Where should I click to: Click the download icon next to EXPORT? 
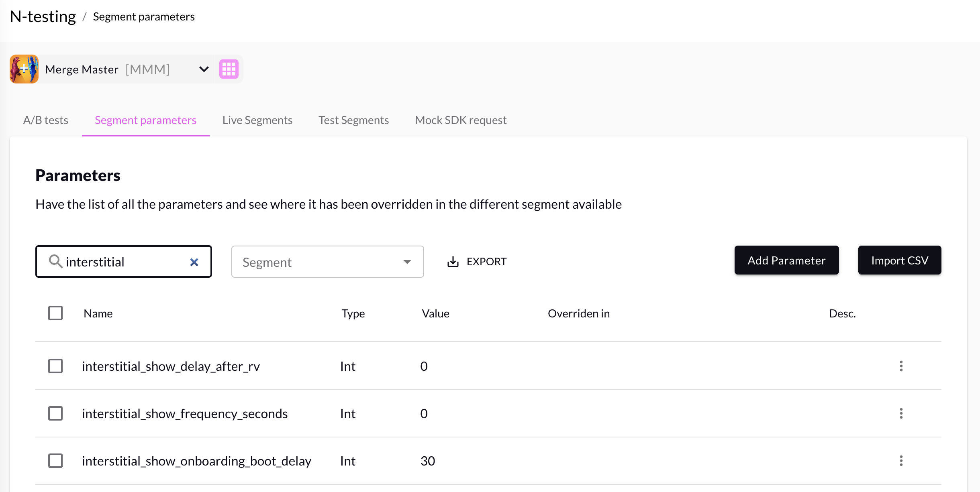tap(453, 261)
